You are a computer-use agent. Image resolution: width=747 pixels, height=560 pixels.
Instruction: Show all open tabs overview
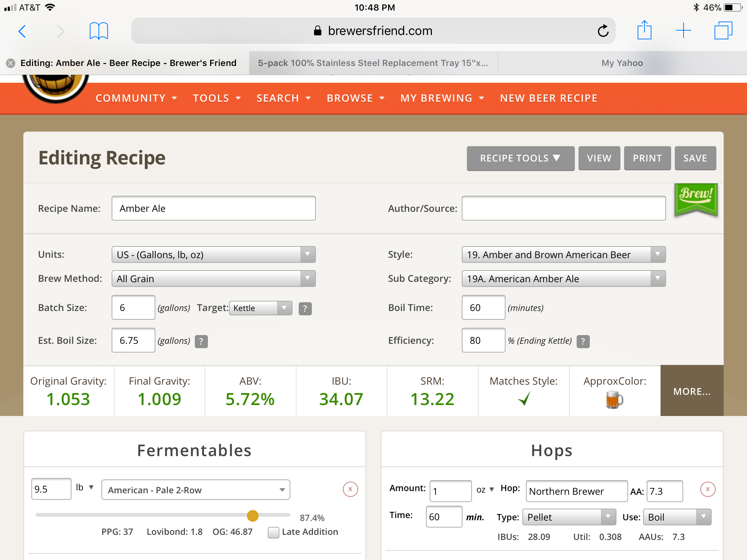pyautogui.click(x=723, y=31)
